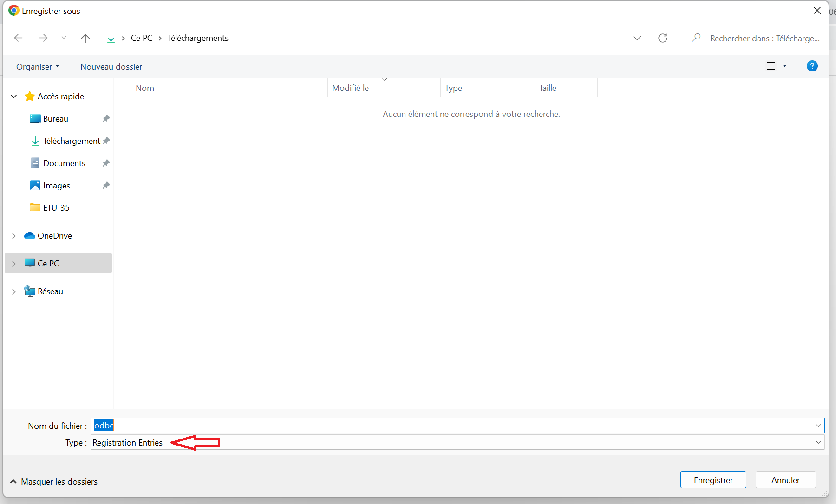Cancel with the Annuler button
The width and height of the screenshot is (836, 504).
tap(785, 480)
